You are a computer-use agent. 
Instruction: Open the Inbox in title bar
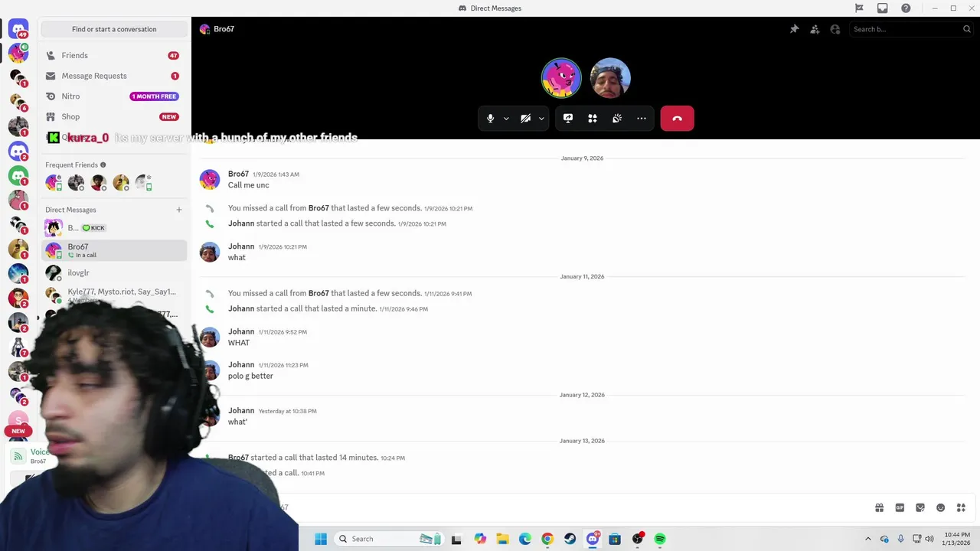coord(883,8)
